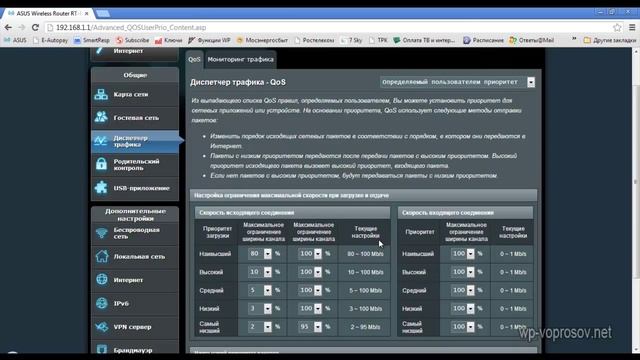Open upload Высокий maximum bandwidth dropdown (100)
The image size is (640, 360).
(x=310, y=272)
